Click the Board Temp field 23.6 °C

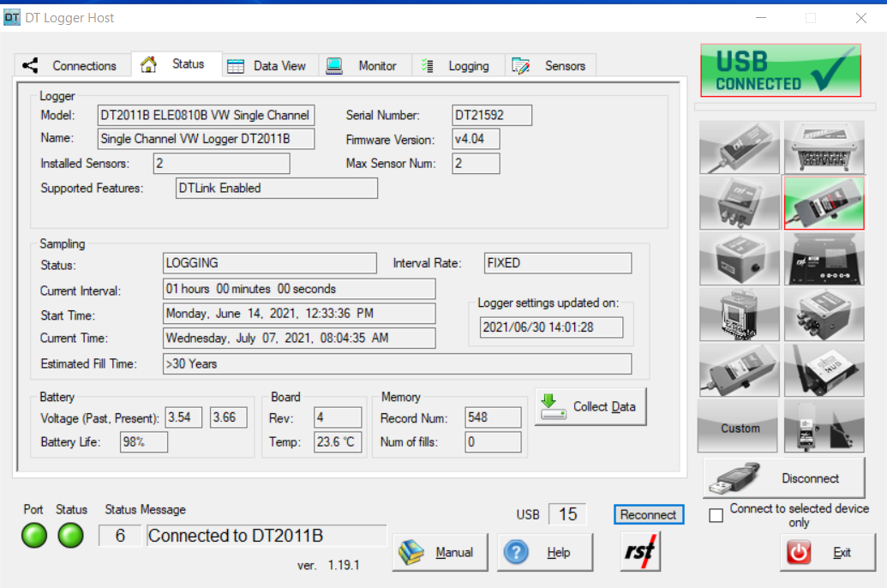(338, 442)
